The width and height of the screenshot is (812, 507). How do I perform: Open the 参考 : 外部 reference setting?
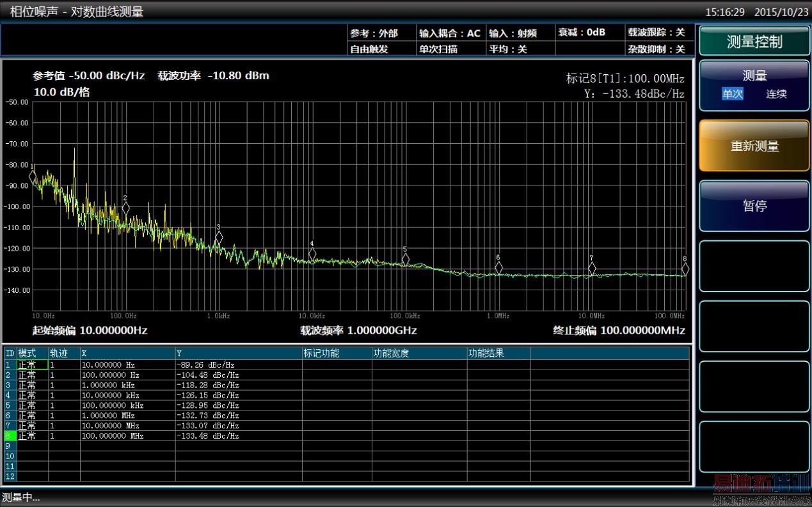click(x=374, y=33)
